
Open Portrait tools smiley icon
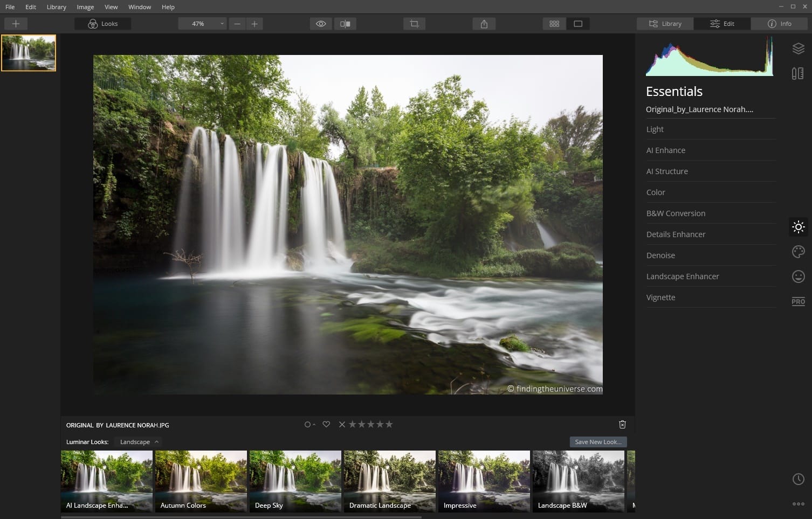pos(798,276)
